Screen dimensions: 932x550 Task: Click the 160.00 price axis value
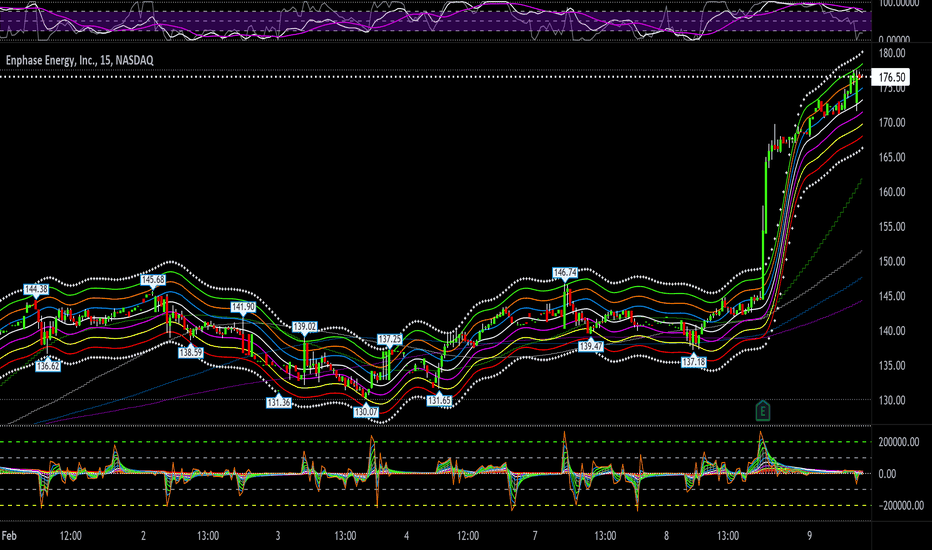point(892,192)
